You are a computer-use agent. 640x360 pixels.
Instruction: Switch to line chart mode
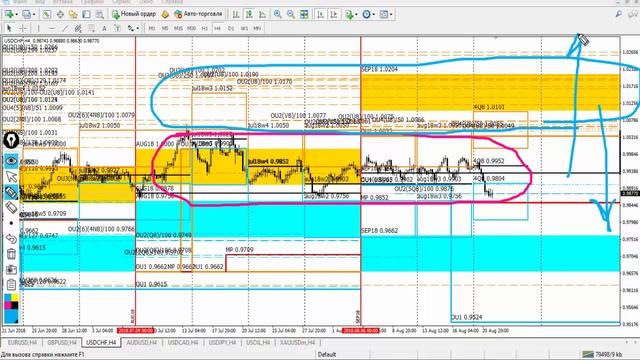[262, 14]
